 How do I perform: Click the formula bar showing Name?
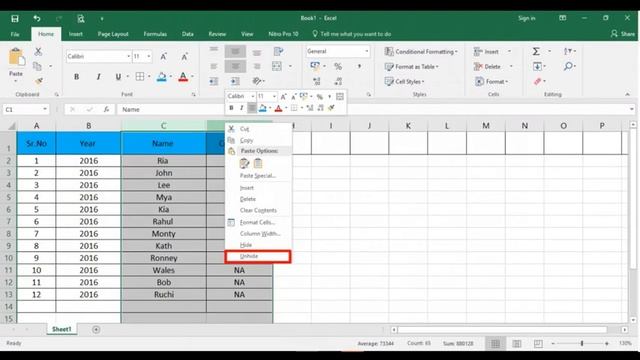(x=374, y=109)
